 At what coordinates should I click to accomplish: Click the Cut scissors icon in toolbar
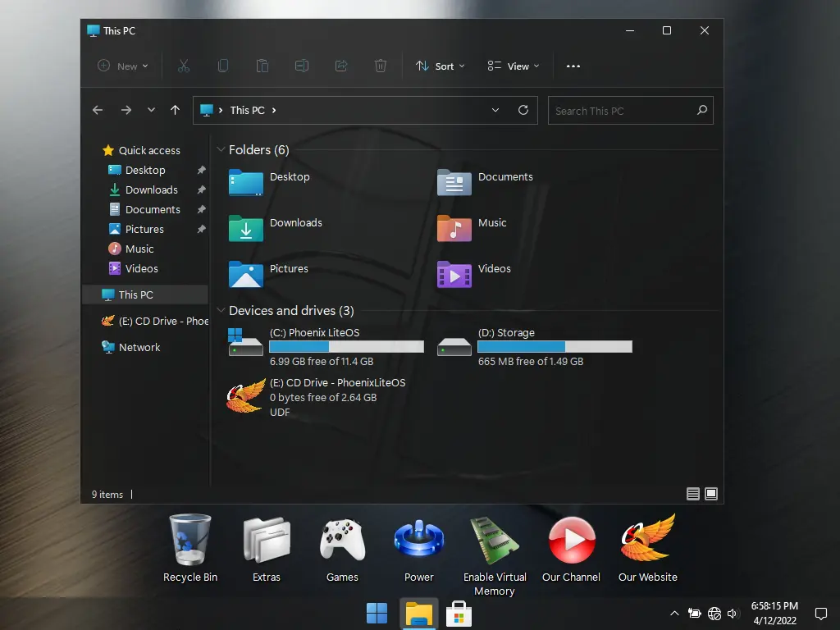coord(184,66)
